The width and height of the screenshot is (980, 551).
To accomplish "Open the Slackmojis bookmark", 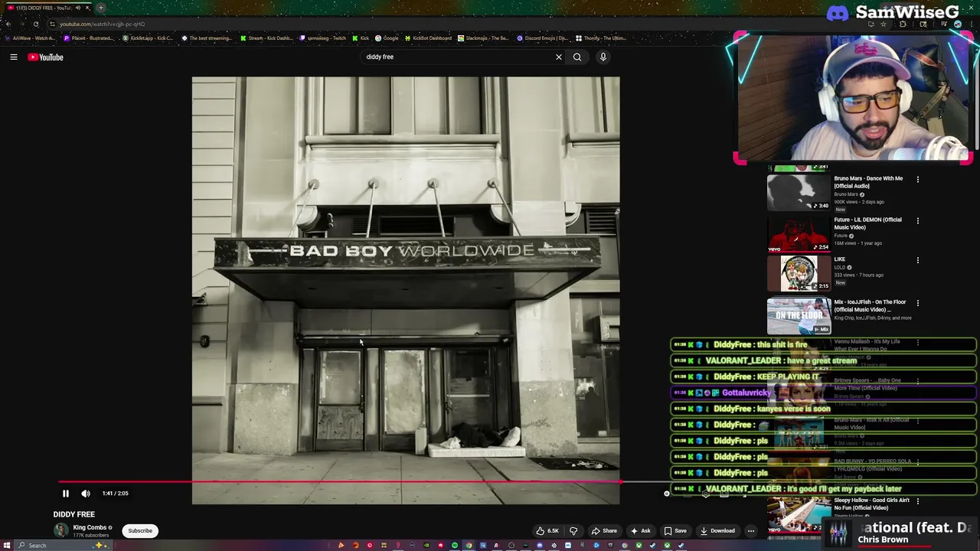I will [x=484, y=38].
